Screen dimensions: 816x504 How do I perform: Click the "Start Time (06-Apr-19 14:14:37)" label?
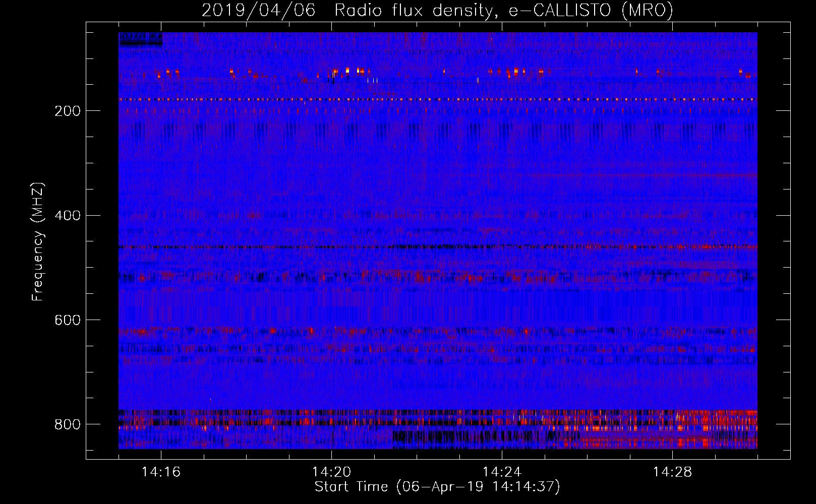(x=437, y=487)
